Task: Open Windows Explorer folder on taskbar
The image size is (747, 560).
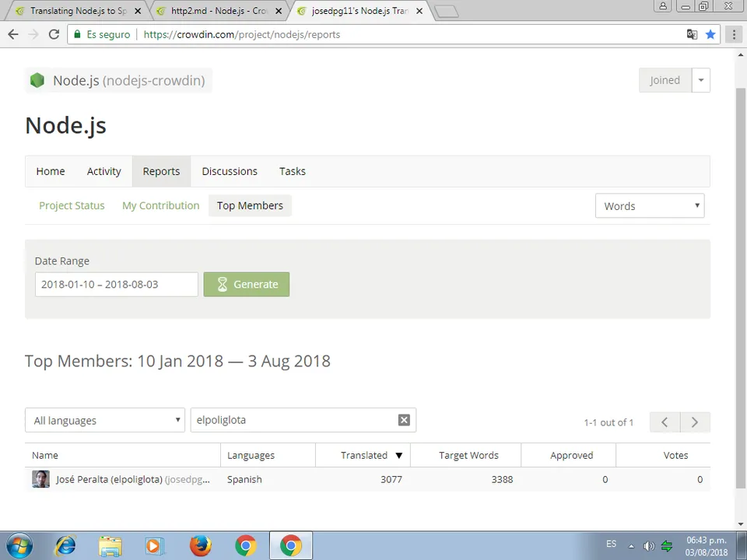Action: pyautogui.click(x=110, y=546)
